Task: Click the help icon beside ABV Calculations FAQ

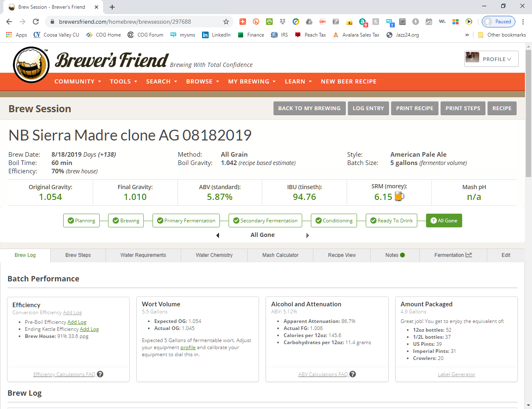Action: (352, 374)
